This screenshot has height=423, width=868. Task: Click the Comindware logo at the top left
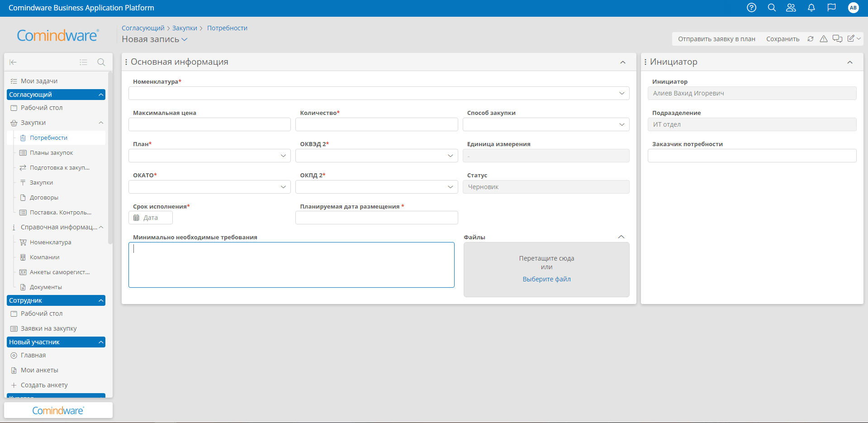coord(57,35)
